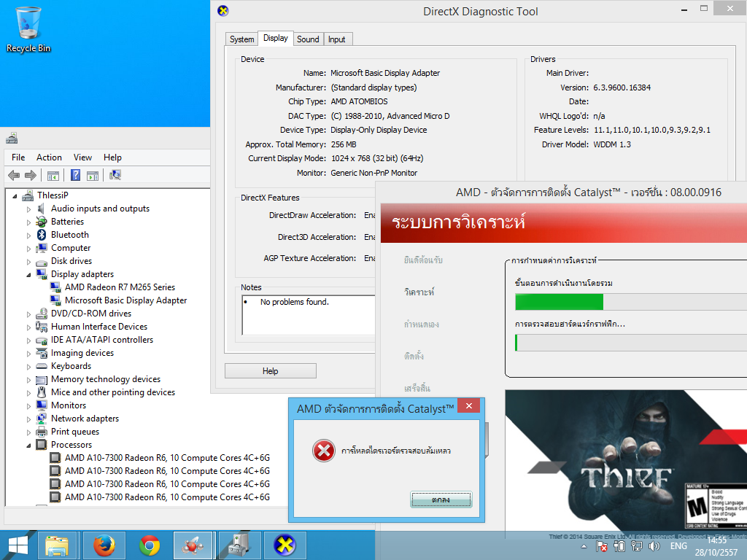Image resolution: width=747 pixels, height=560 pixels.
Task: Collapse the ThlessiP root node
Action: click(15, 195)
